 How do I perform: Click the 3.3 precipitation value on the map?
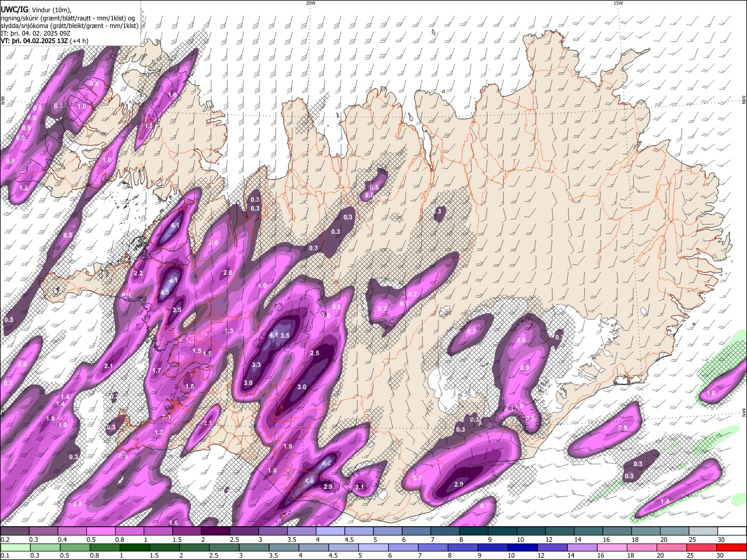[x=256, y=365]
